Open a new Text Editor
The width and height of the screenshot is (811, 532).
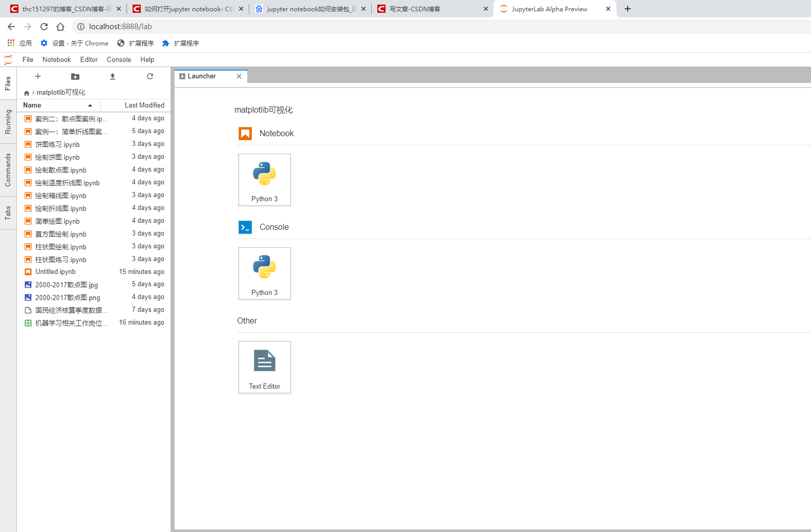(x=265, y=367)
